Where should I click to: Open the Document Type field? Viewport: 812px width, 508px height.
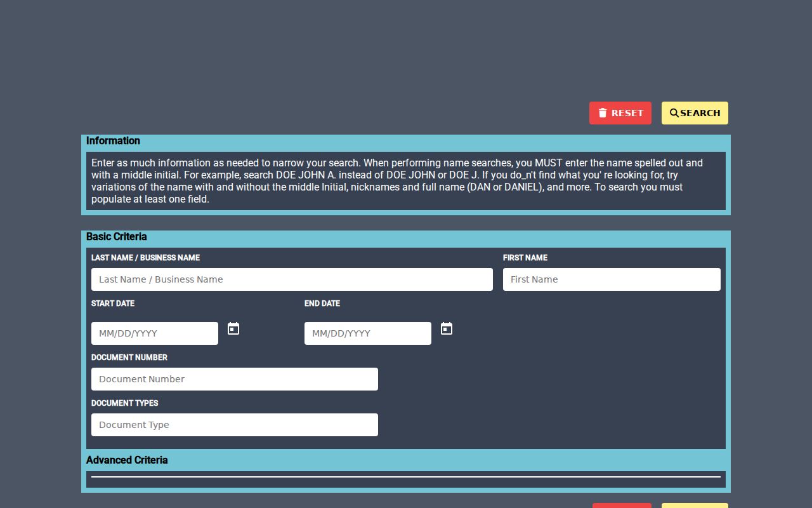(x=235, y=425)
